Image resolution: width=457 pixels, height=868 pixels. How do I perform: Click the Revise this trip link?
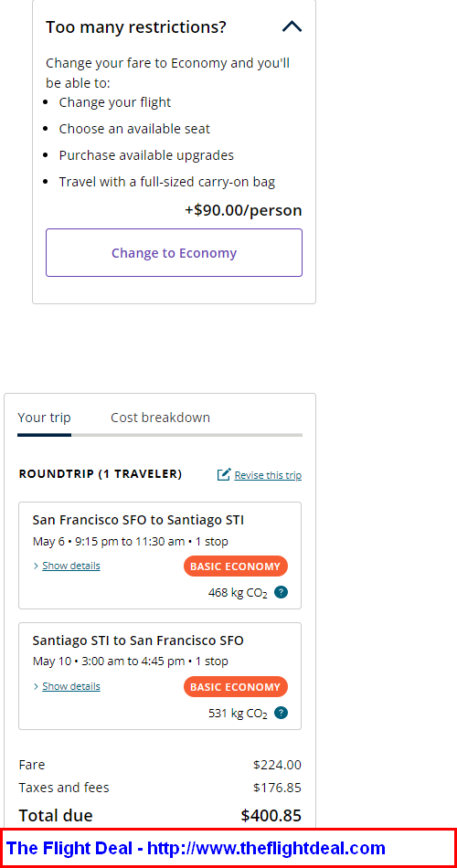click(268, 475)
